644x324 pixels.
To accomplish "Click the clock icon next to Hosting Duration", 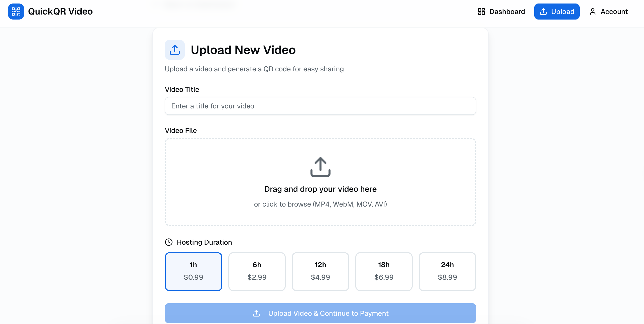I will [x=169, y=242].
